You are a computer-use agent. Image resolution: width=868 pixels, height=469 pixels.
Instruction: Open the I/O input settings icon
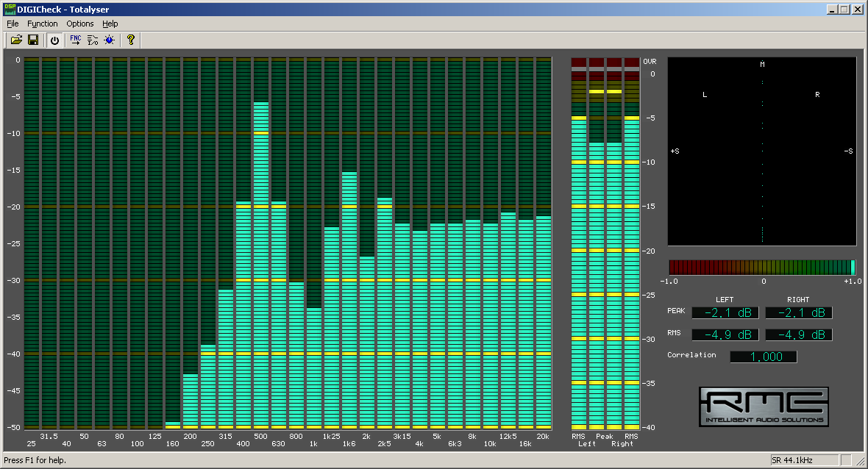[x=93, y=40]
